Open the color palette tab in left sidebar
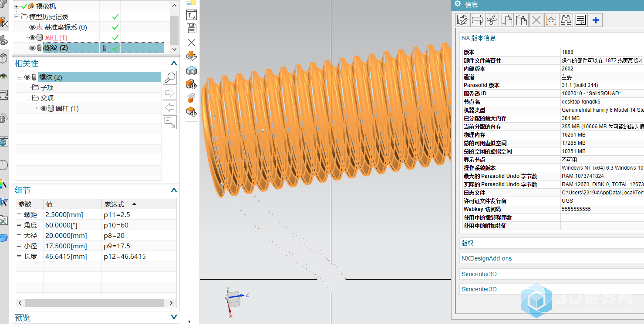This screenshot has height=324, width=644. click(3, 184)
